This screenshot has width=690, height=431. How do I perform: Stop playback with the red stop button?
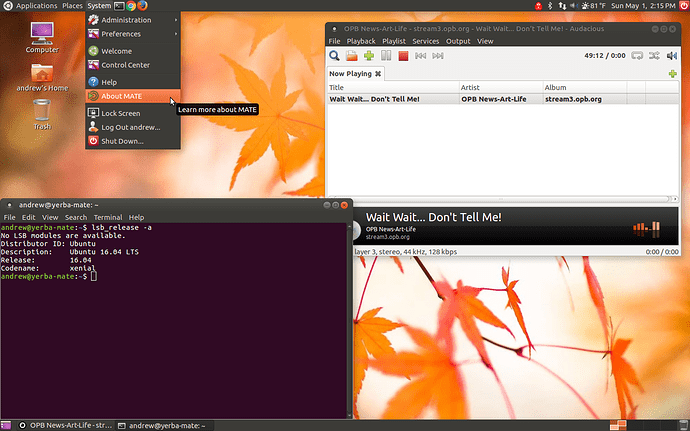(403, 56)
